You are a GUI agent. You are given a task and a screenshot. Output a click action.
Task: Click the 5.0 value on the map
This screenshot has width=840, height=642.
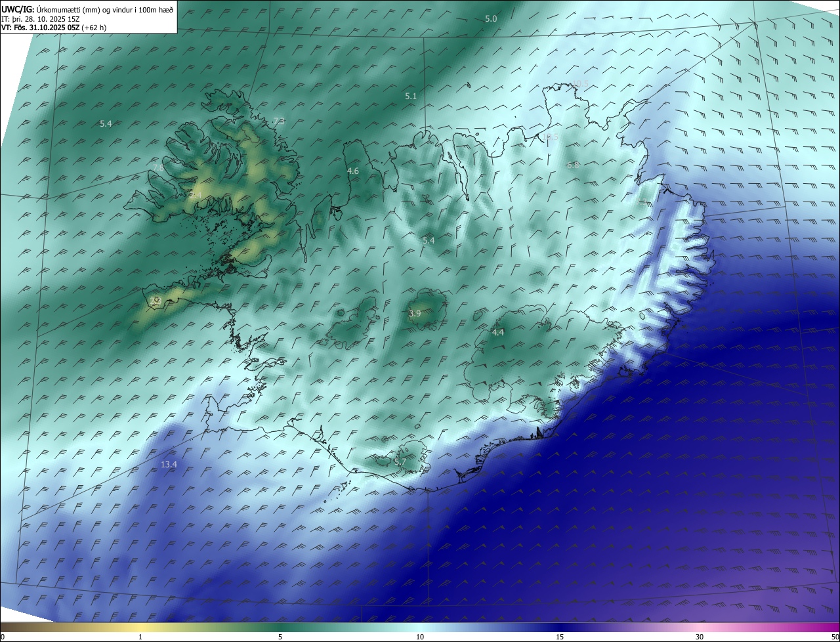tap(491, 19)
